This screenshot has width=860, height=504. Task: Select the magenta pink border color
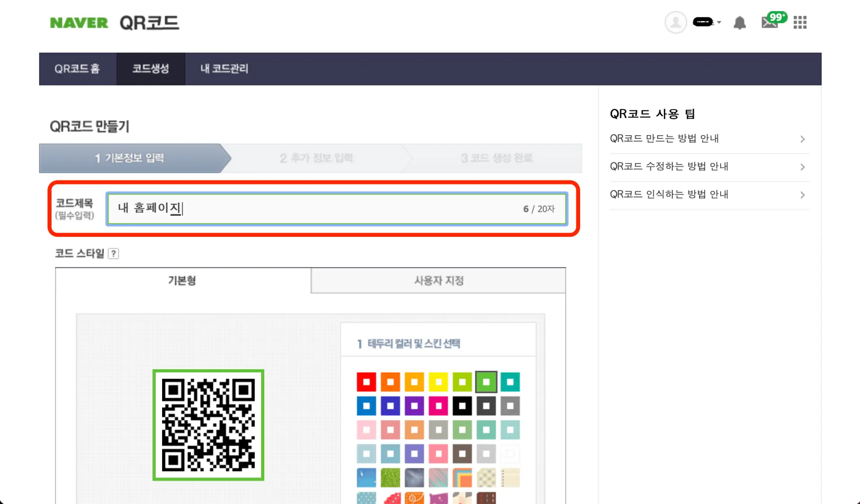click(x=439, y=406)
